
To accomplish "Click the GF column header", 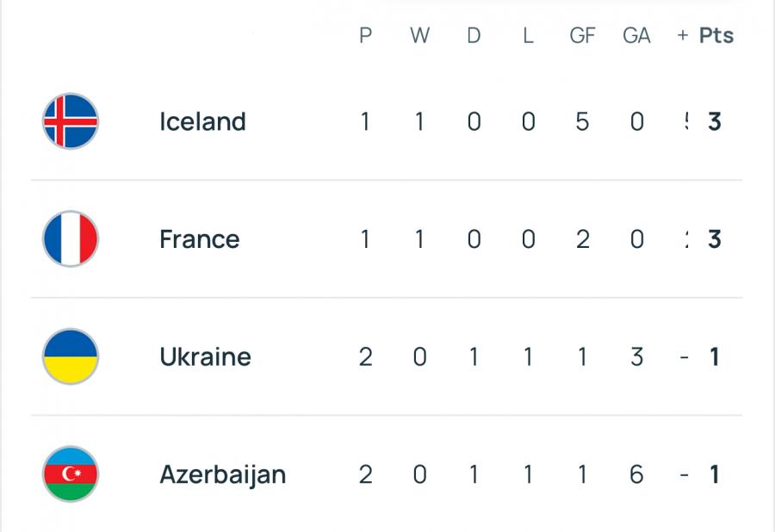I will point(582,35).
